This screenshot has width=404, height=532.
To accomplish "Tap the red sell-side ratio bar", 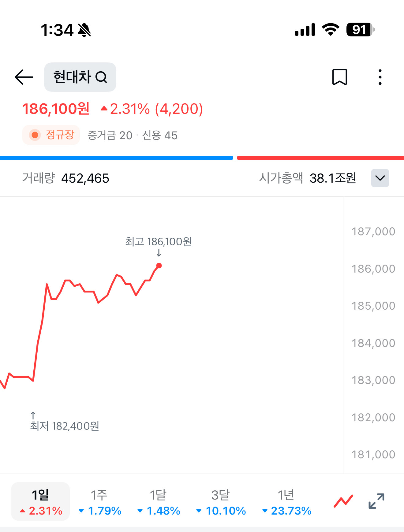I will click(x=320, y=158).
